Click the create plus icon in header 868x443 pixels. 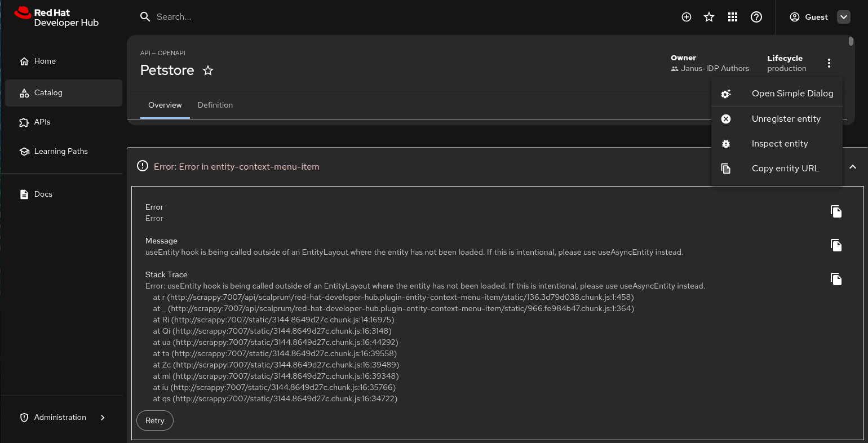(x=687, y=17)
